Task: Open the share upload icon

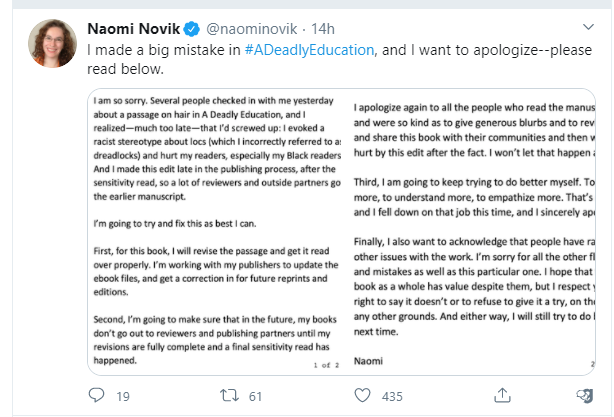Action: (502, 395)
